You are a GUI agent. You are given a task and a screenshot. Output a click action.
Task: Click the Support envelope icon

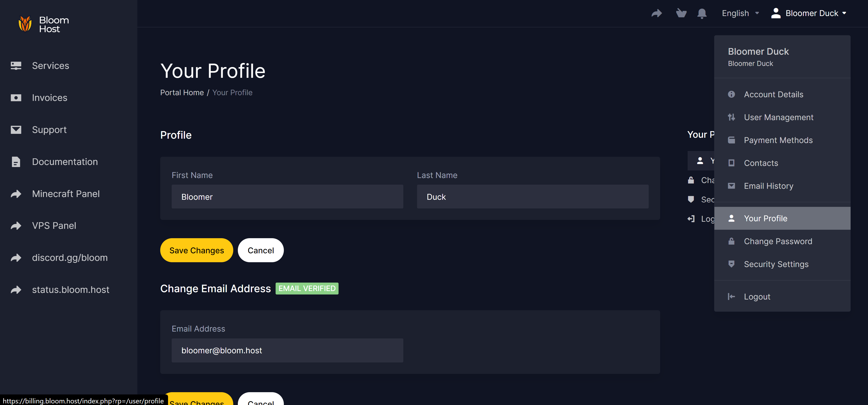(16, 130)
